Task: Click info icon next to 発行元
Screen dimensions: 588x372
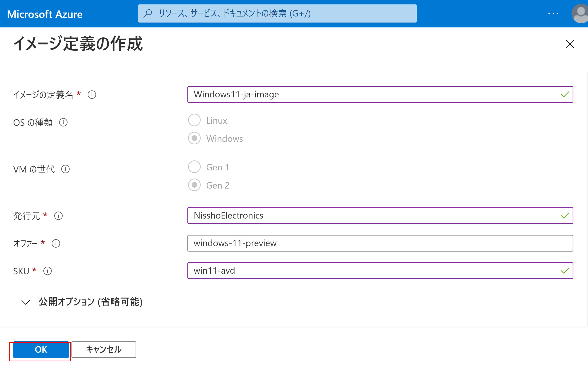Action: click(58, 216)
